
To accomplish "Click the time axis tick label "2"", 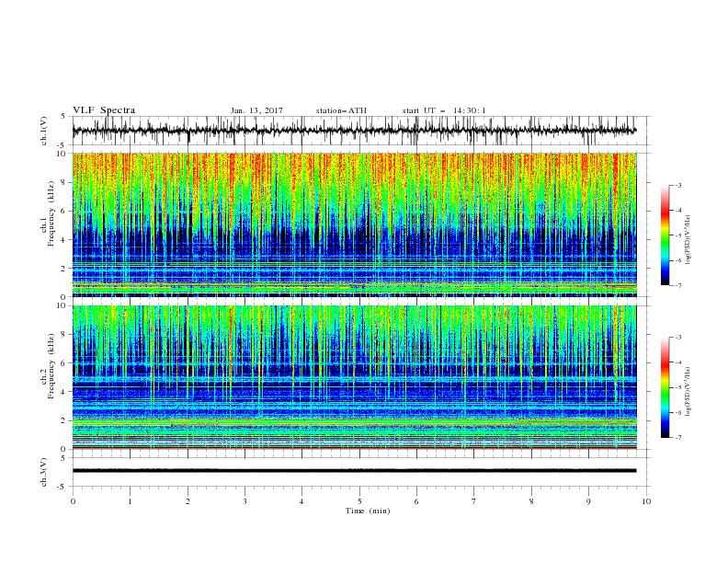I will click(x=188, y=501).
